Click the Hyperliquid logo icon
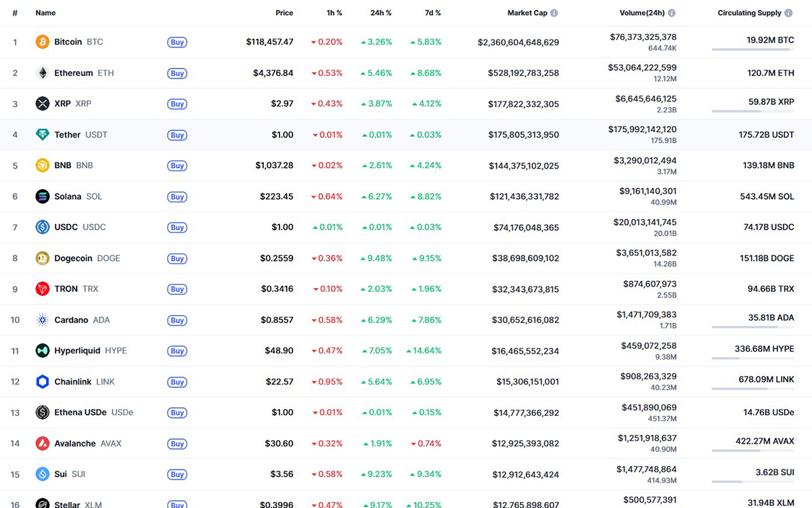Screen dimensions: 812x508 pos(41,350)
